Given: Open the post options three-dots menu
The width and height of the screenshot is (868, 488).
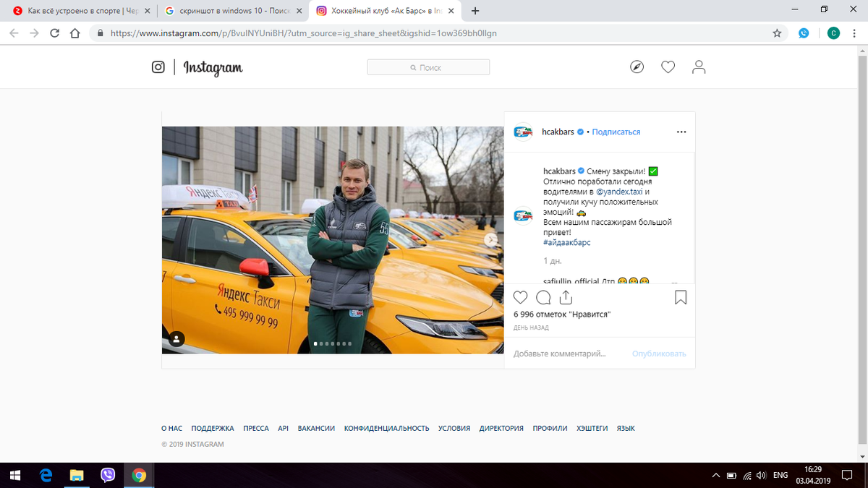Looking at the screenshot, I should coord(681,132).
